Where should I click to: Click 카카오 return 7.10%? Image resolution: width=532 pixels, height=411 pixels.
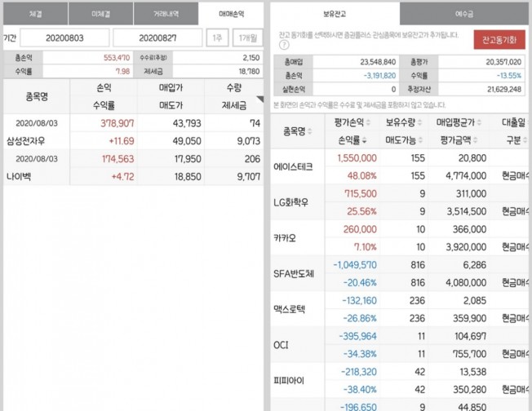click(365, 247)
